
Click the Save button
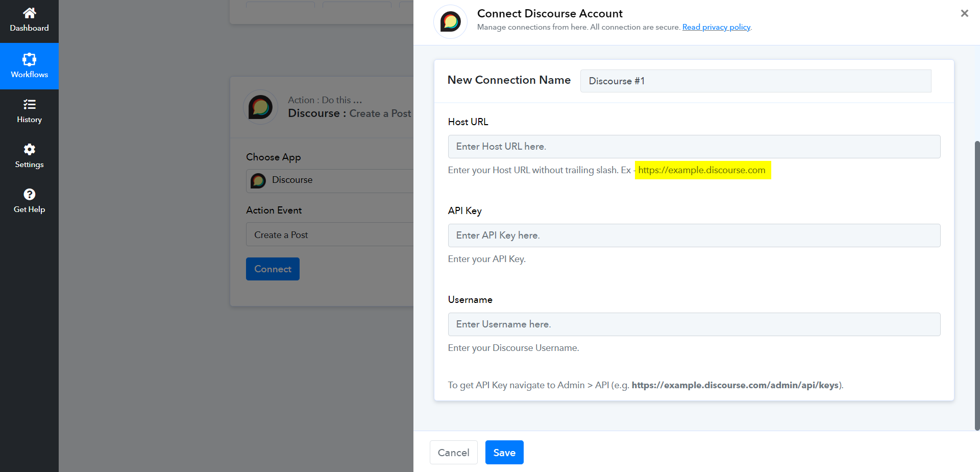[x=504, y=453]
